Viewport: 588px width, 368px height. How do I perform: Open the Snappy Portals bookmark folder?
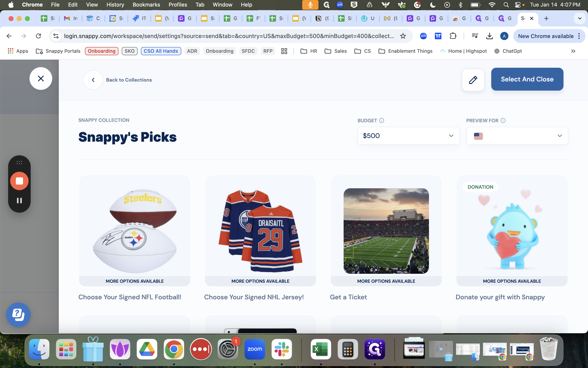click(x=58, y=51)
